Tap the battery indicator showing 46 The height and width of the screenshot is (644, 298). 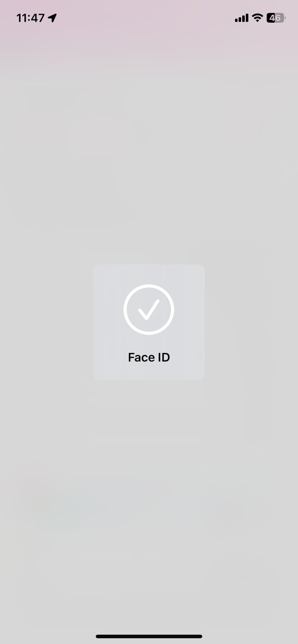(276, 18)
